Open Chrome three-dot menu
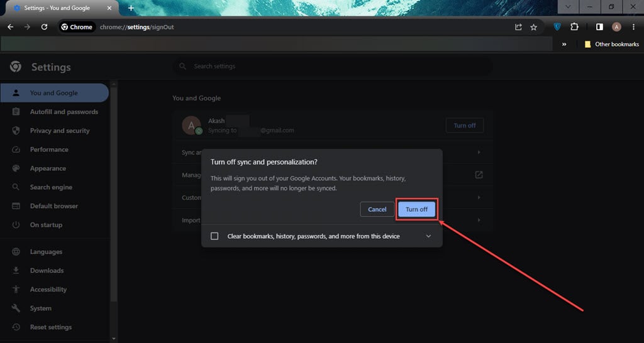The image size is (644, 343). (633, 27)
